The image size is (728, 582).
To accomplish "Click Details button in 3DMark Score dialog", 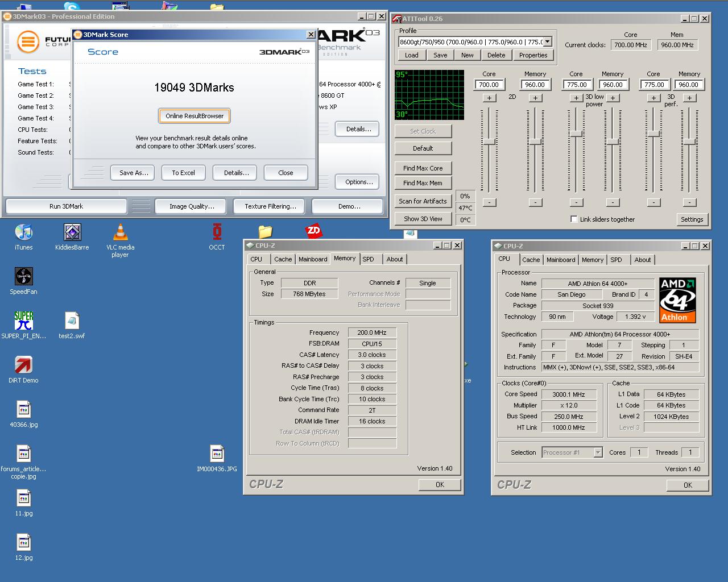I will (236, 173).
